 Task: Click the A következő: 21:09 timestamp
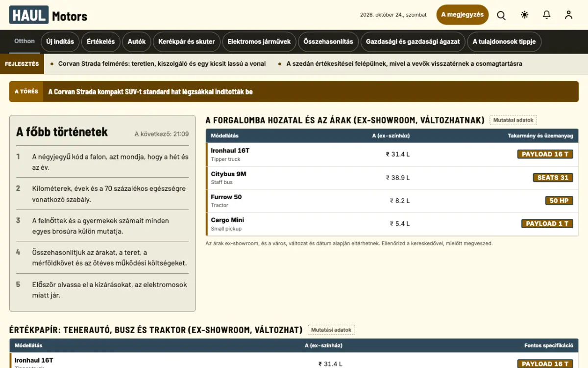(162, 134)
